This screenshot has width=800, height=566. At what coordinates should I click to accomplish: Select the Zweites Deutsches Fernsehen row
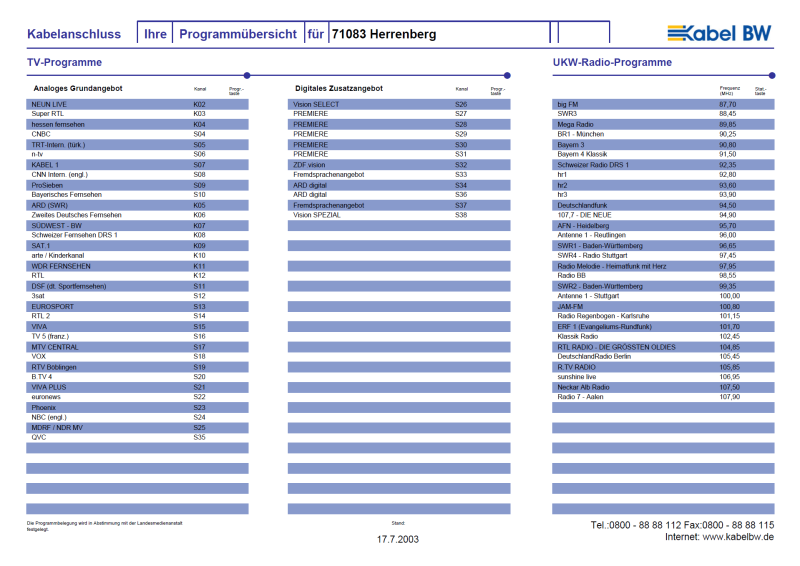point(137,215)
